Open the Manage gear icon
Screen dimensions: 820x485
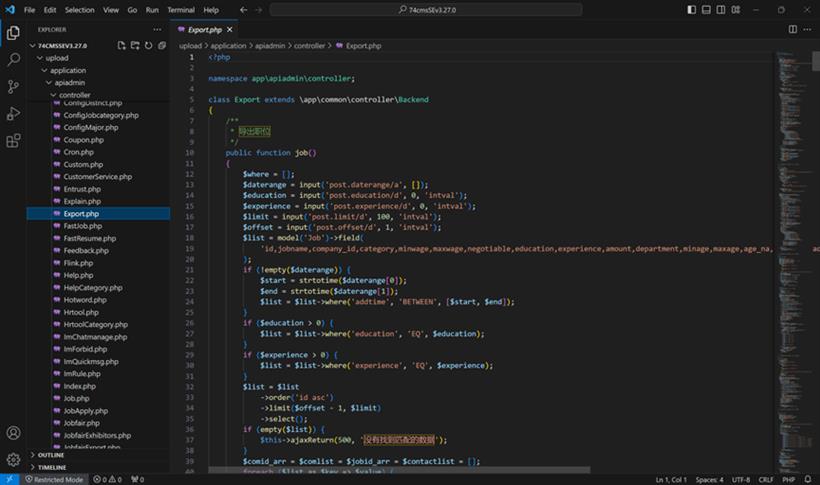point(13,459)
